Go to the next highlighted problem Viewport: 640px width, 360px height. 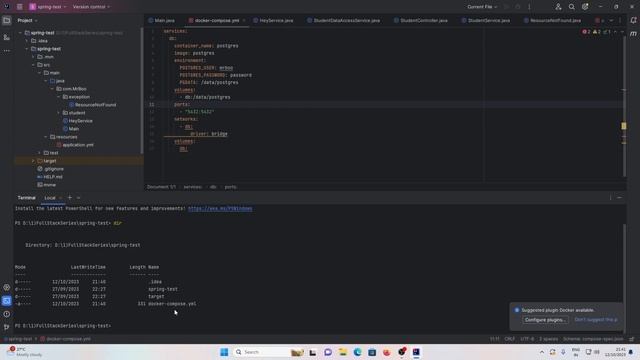coord(622,31)
